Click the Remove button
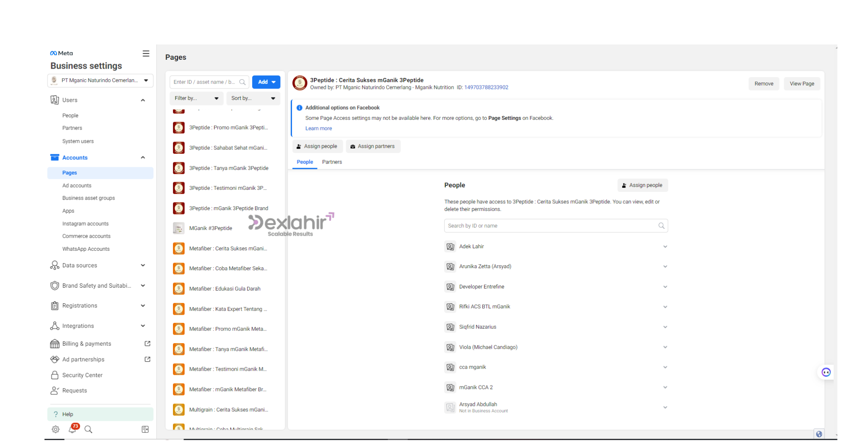The width and height of the screenshot is (868, 444). 763,84
